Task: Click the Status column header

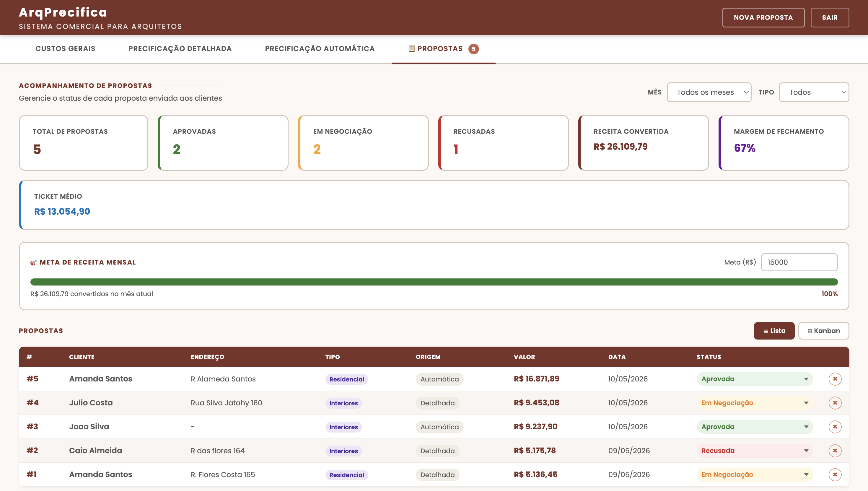Action: coord(709,357)
